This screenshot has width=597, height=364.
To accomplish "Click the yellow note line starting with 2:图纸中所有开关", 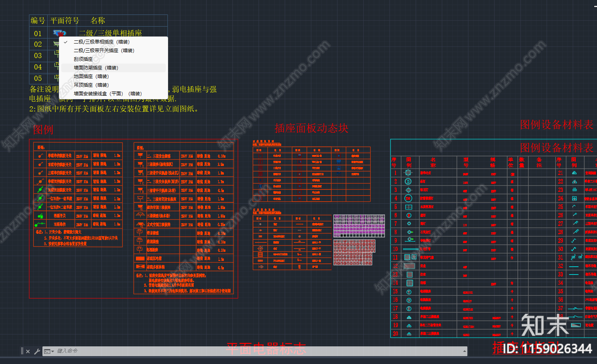I will (114, 109).
